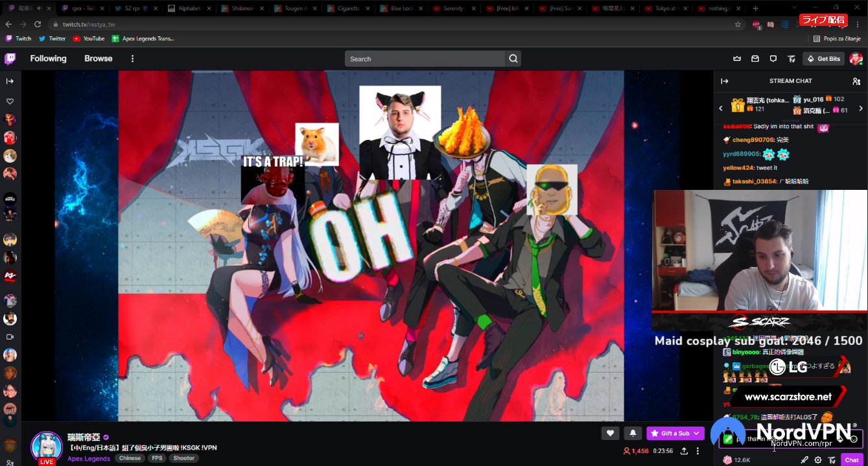Click the heart followed channels icon in sidebar
868x466 pixels.
tap(10, 102)
